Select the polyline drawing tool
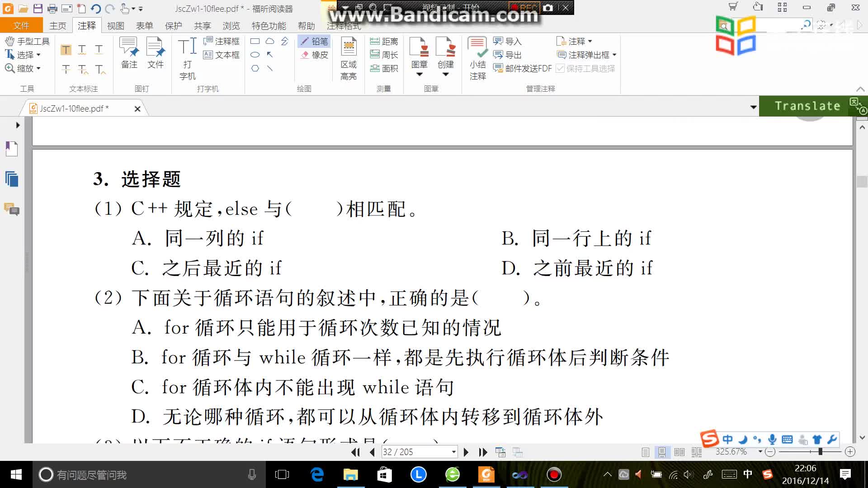 tap(285, 41)
